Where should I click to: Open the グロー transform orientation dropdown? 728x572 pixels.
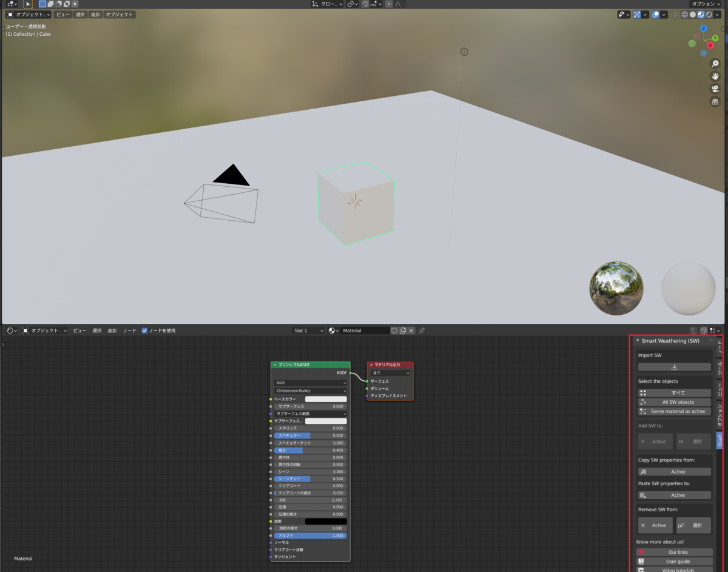coord(328,4)
